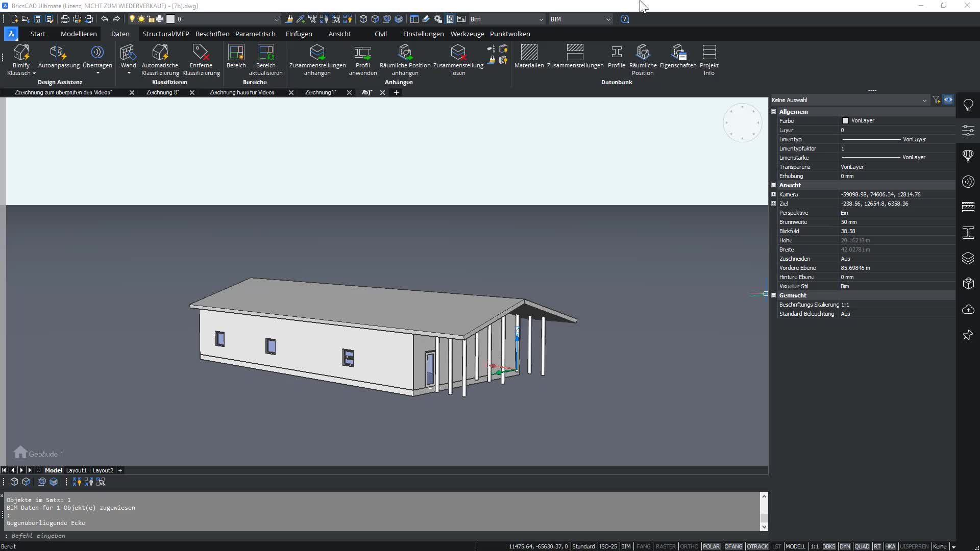
Task: Click the white layer color swatch
Action: coord(170,19)
